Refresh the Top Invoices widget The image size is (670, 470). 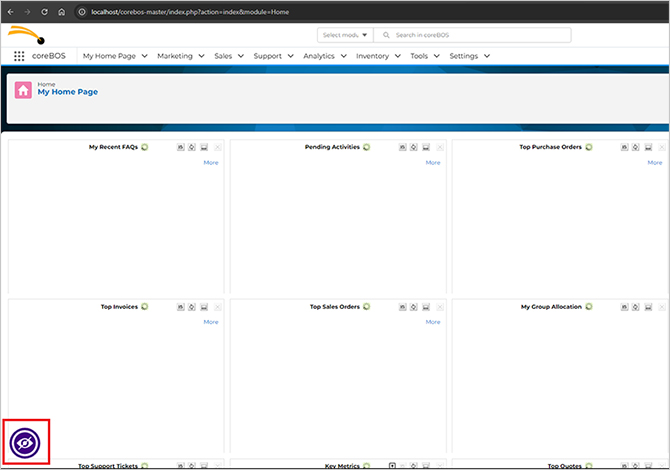point(145,307)
